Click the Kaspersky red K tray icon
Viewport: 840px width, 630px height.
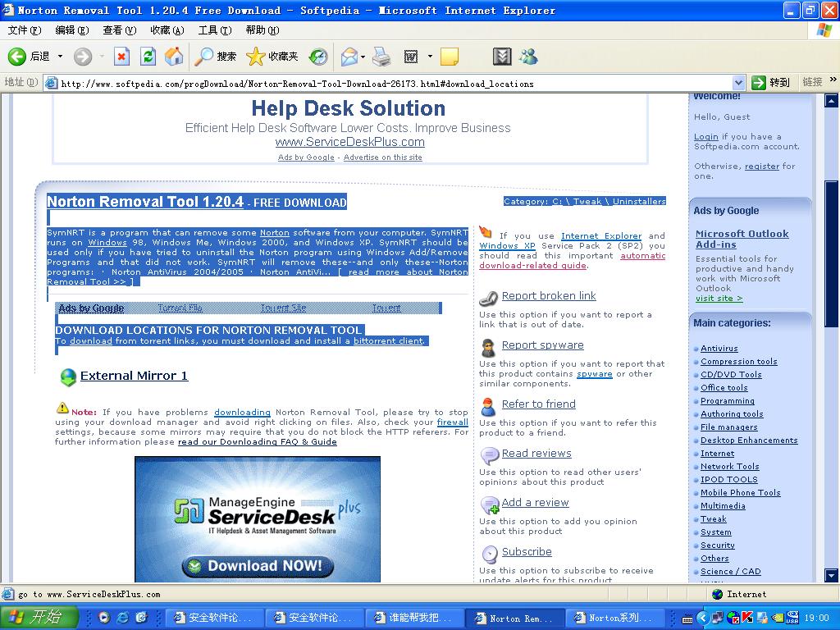(746, 618)
